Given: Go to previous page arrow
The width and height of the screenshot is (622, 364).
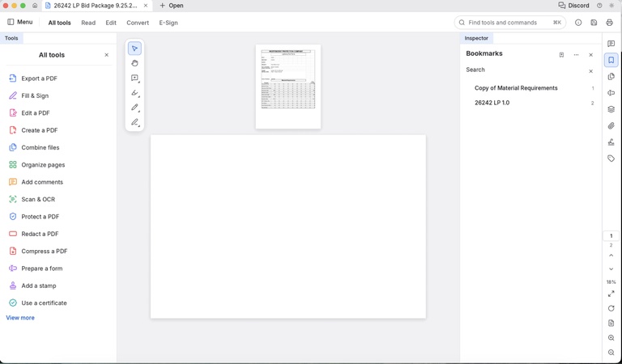Looking at the screenshot, I should pos(611,256).
